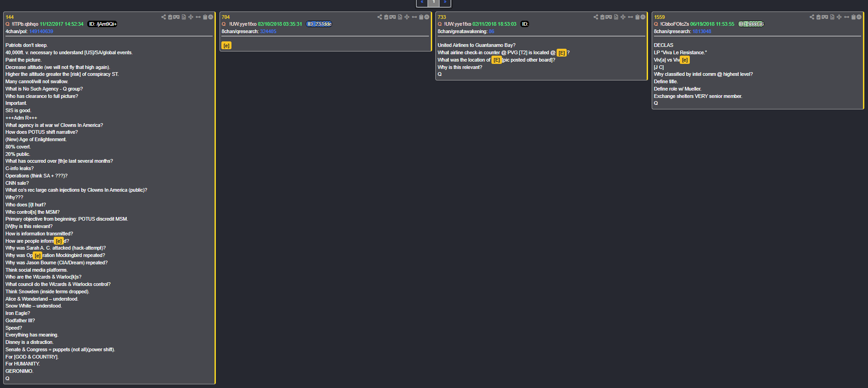
Task: Click the share icon on post 733
Action: point(596,17)
